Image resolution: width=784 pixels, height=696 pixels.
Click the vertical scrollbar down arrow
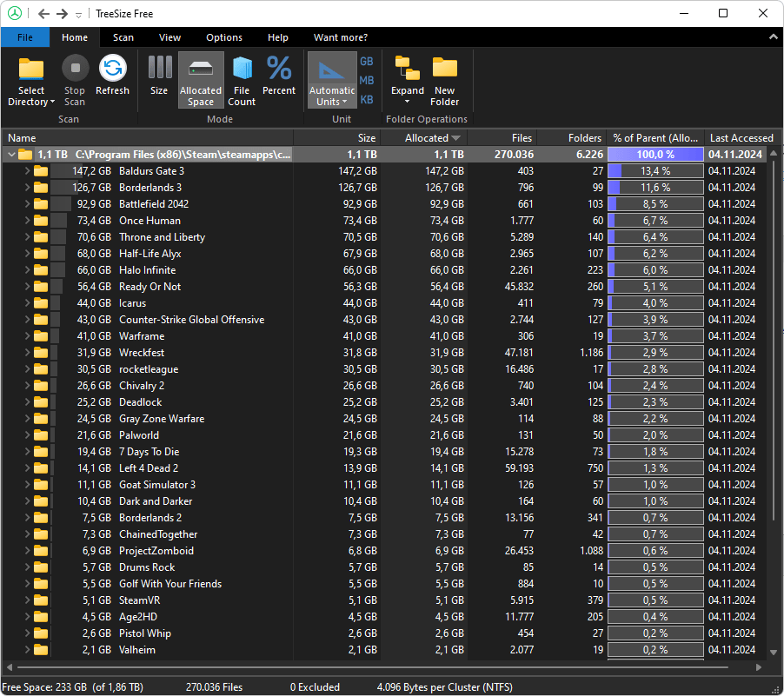point(774,652)
